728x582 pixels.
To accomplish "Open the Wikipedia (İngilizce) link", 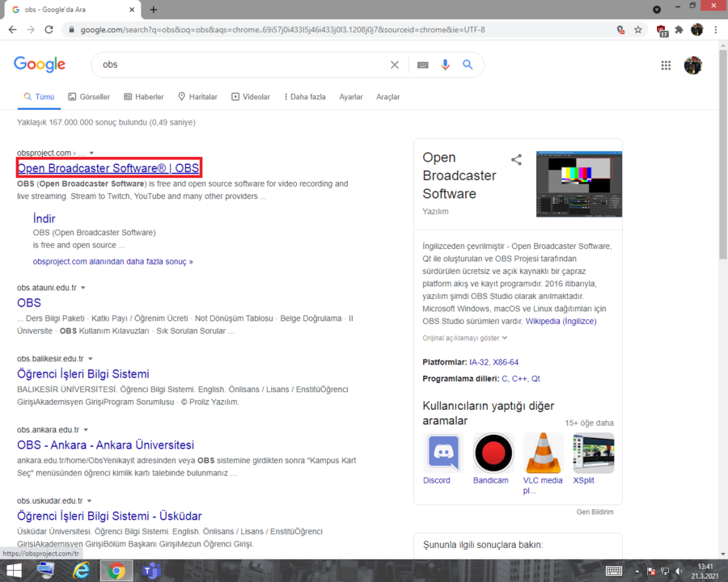I will click(x=561, y=321).
